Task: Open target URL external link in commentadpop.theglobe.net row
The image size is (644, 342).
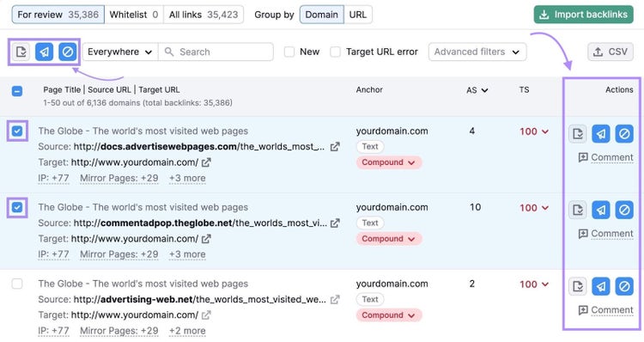Action: pyautogui.click(x=206, y=239)
